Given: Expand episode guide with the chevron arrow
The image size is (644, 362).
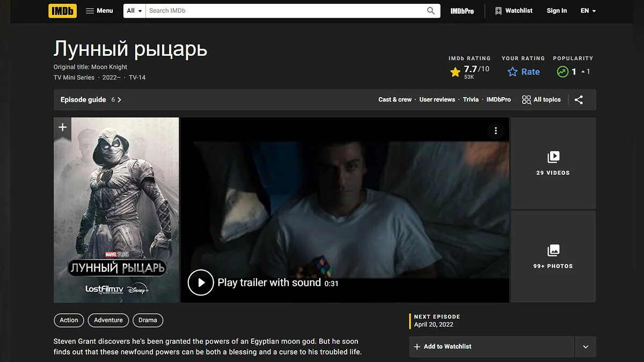Looking at the screenshot, I should (x=119, y=100).
